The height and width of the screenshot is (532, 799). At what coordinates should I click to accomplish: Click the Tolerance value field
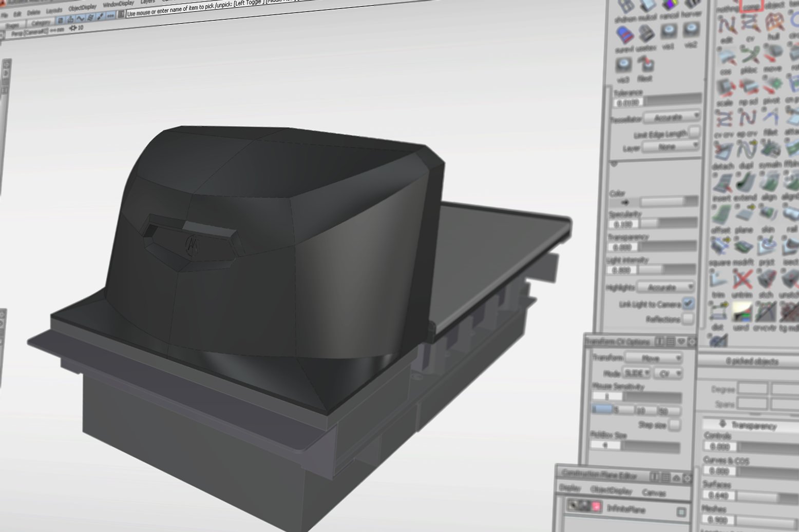tap(627, 103)
